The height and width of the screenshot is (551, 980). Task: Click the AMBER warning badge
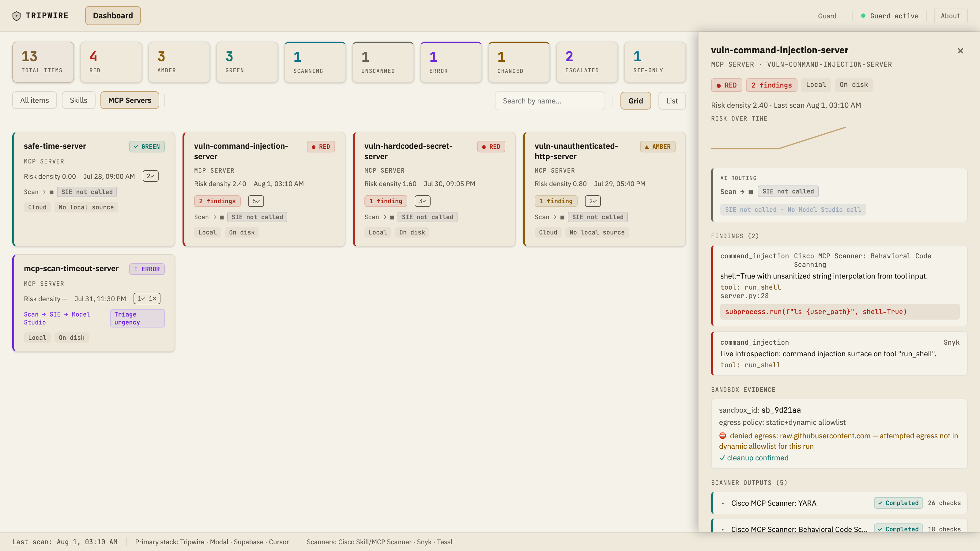coord(658,147)
